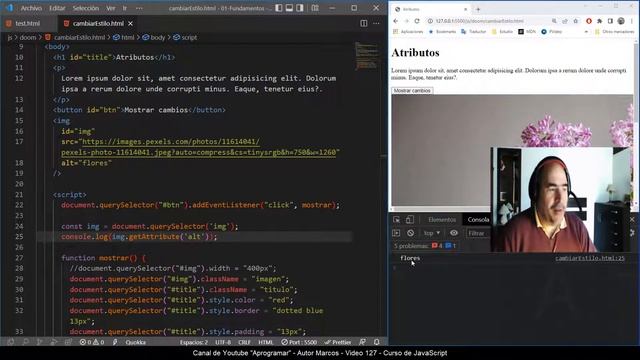Close the Atributos browser tab
The image size is (640, 360).
[465, 9]
